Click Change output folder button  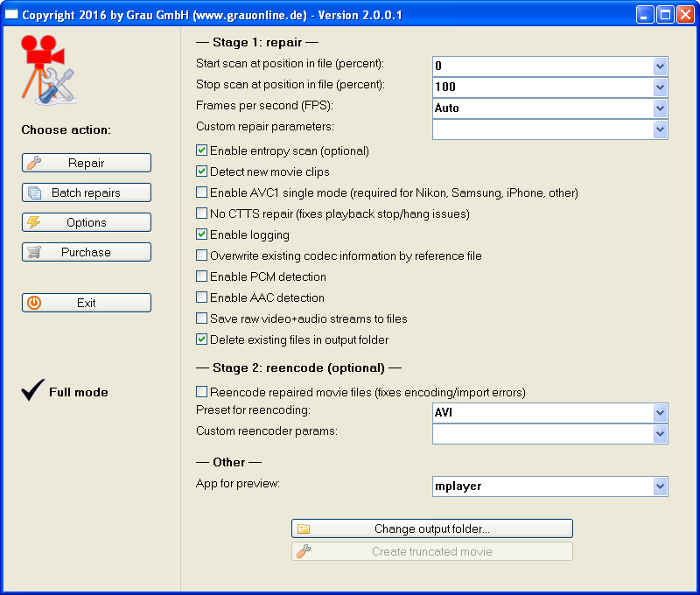[432, 529]
